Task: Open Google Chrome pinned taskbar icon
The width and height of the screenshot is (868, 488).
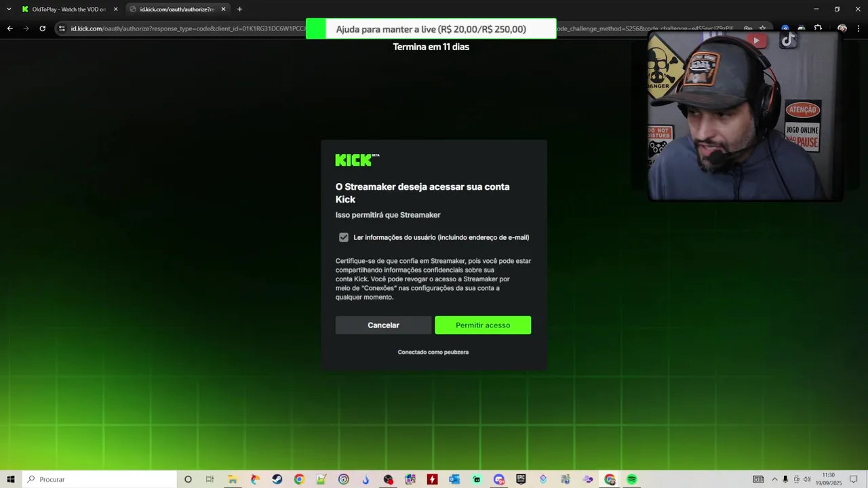Action: point(299,479)
